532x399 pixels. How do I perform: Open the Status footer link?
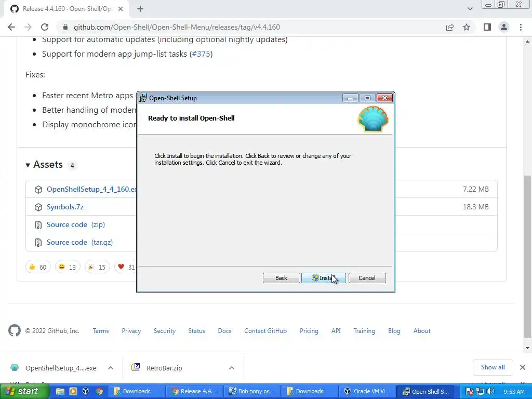pyautogui.click(x=197, y=331)
